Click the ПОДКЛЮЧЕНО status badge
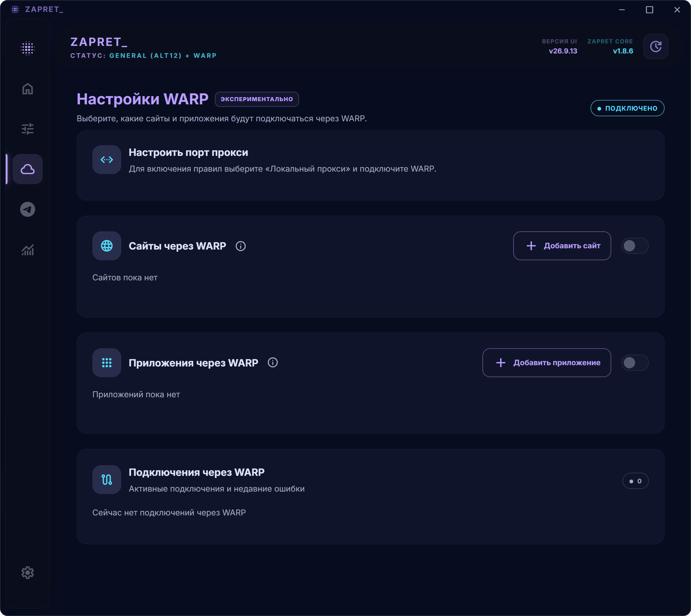The image size is (691, 616). tap(627, 108)
